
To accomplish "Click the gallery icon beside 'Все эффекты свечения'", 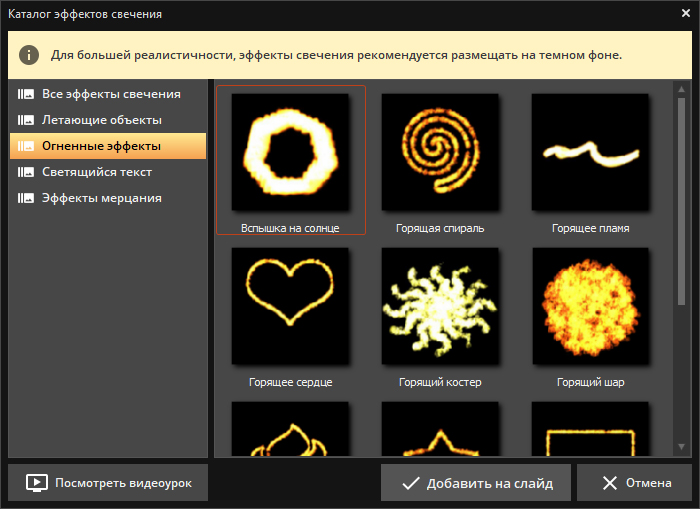I will point(26,94).
